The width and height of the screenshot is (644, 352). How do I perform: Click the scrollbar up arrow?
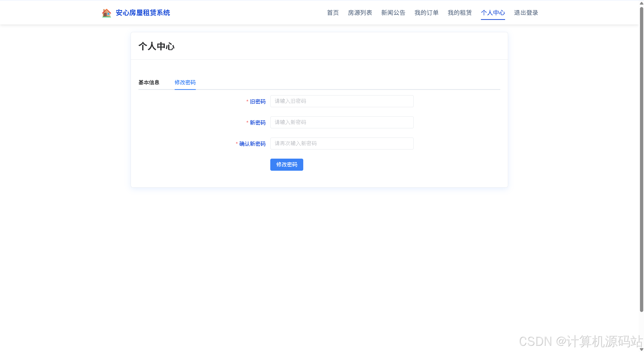pyautogui.click(x=641, y=3)
